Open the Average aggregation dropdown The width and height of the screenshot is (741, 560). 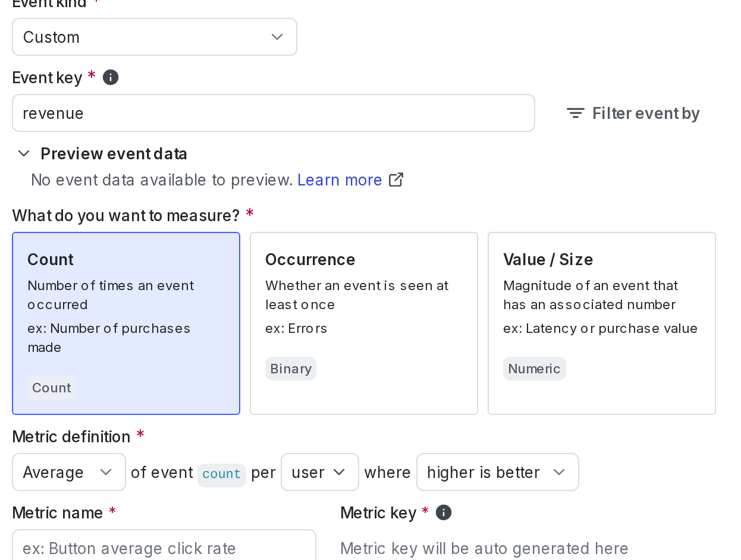tap(68, 472)
